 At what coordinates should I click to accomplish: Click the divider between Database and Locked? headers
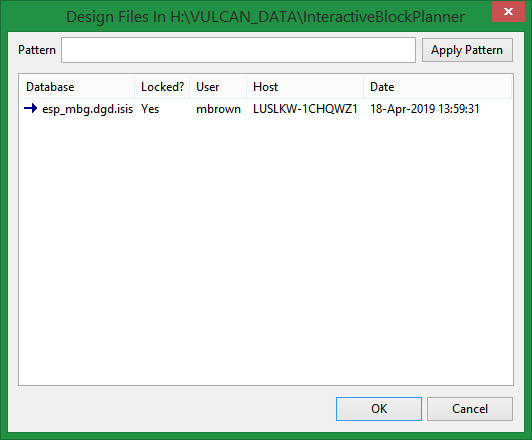135,87
